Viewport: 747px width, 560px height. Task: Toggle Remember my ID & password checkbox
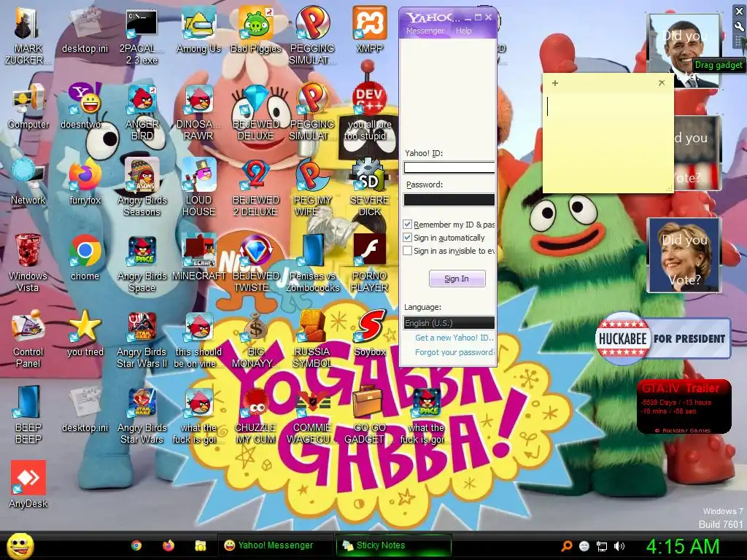[x=407, y=225]
